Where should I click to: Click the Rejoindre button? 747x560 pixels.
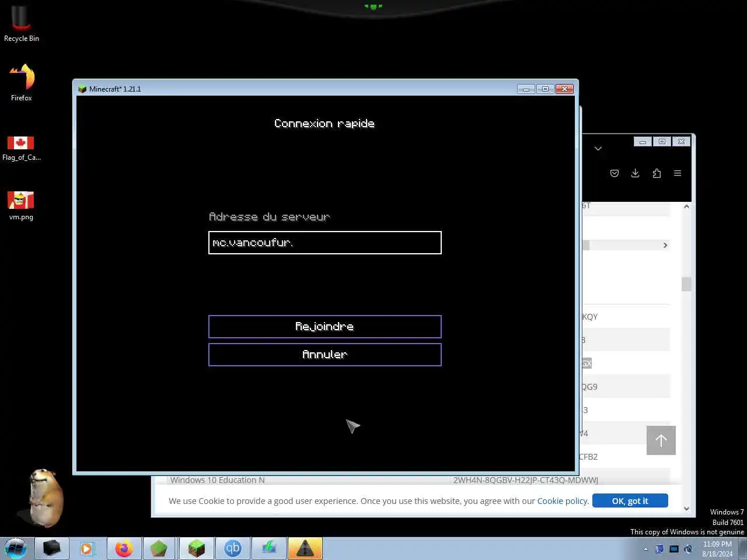pos(324,327)
